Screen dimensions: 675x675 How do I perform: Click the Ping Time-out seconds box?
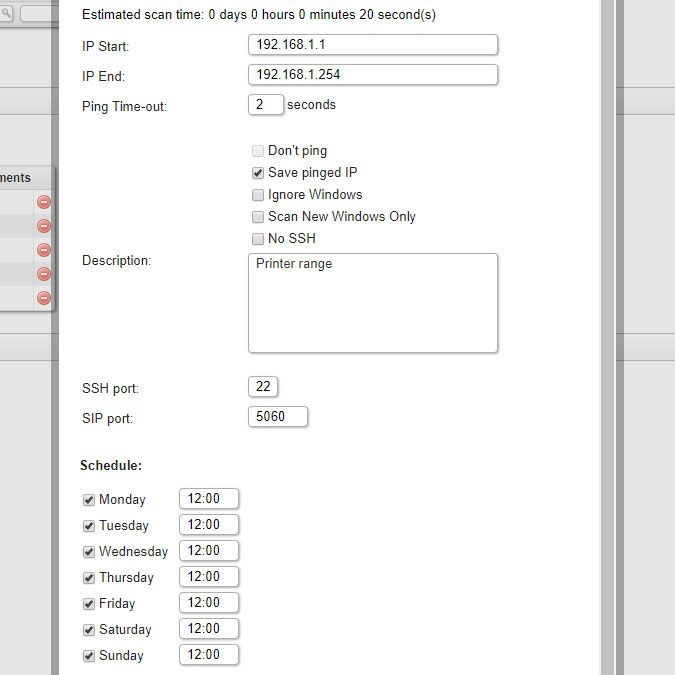tap(265, 105)
